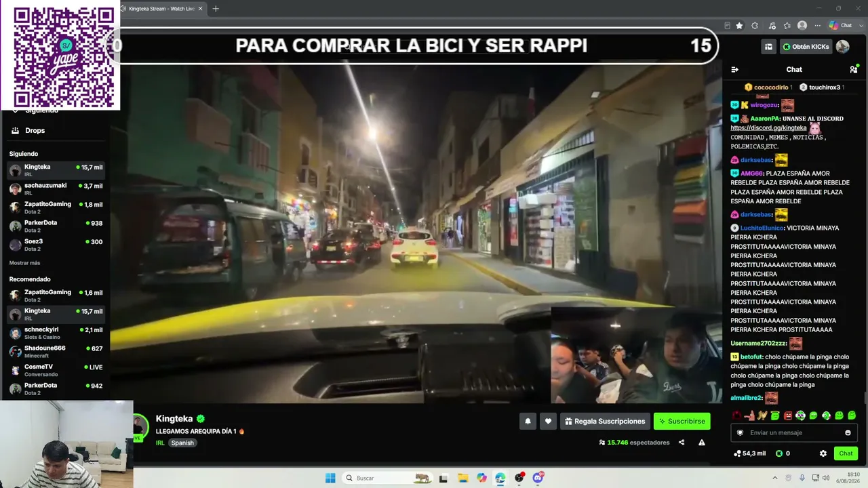Open ZapatitoGaming in the Siguiendo list
This screenshot has width=868, height=488.
[56, 207]
